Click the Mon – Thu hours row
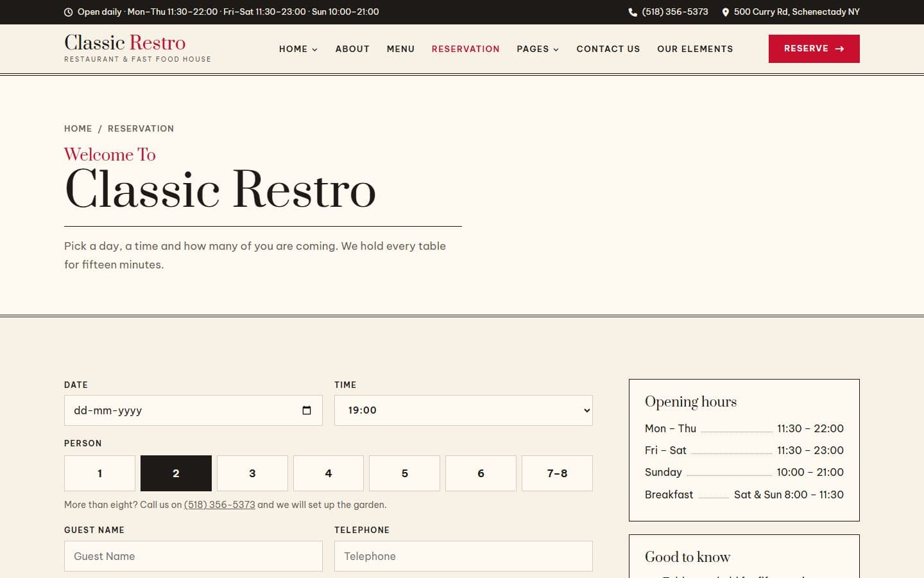 (x=744, y=428)
